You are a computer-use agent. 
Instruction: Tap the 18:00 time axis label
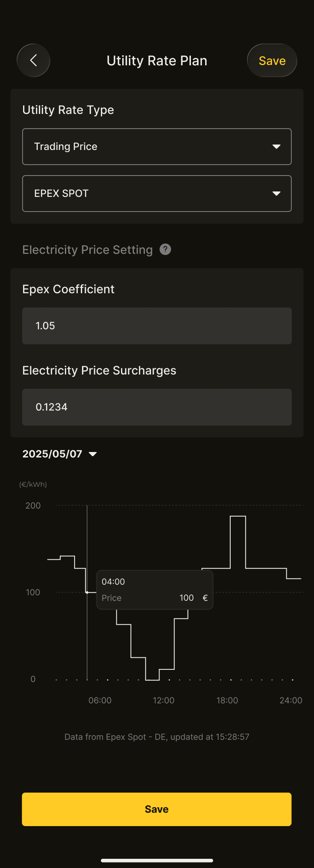click(227, 700)
